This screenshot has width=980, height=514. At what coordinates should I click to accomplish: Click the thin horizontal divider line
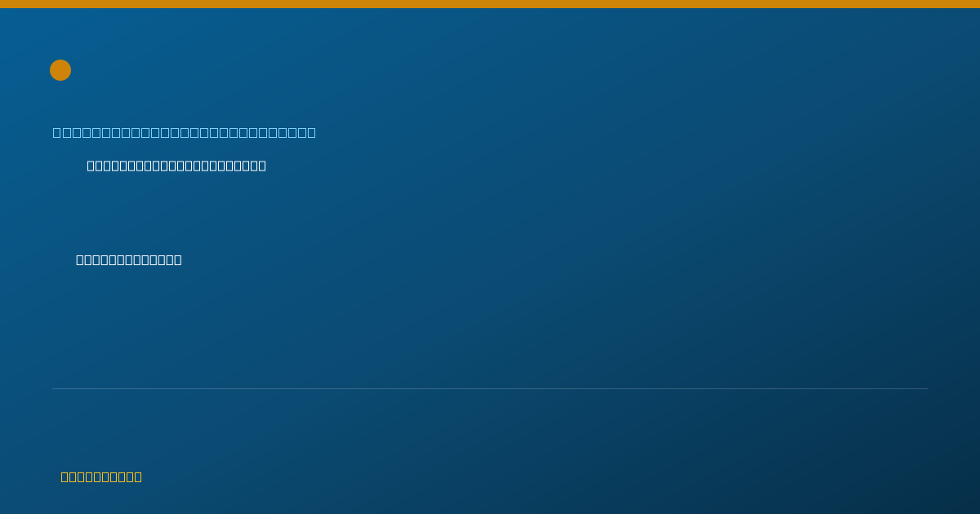pyautogui.click(x=490, y=388)
